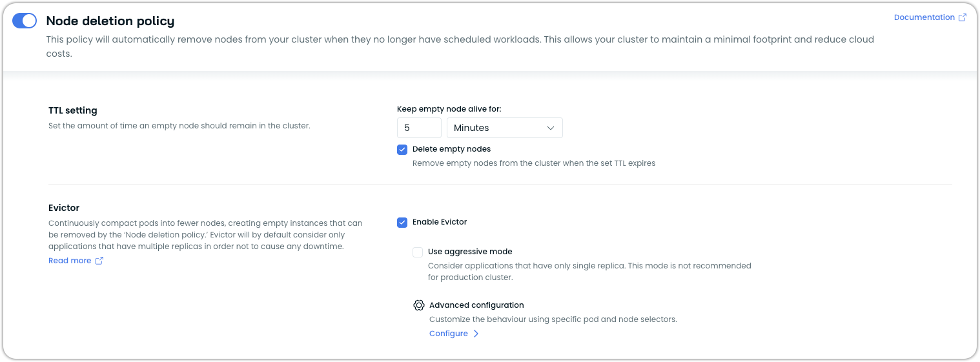Click the 'Enable Evictor' label text
This screenshot has height=362, width=980.
pos(439,222)
